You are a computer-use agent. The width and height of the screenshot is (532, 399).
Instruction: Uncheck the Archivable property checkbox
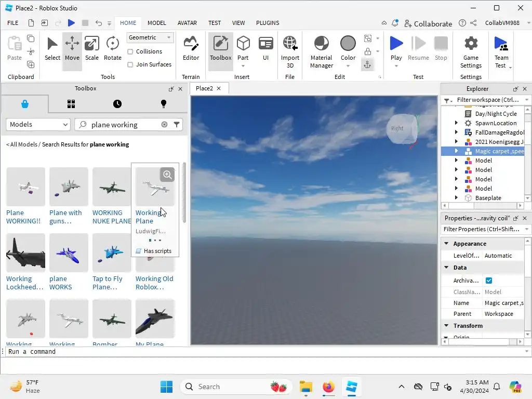tap(488, 280)
